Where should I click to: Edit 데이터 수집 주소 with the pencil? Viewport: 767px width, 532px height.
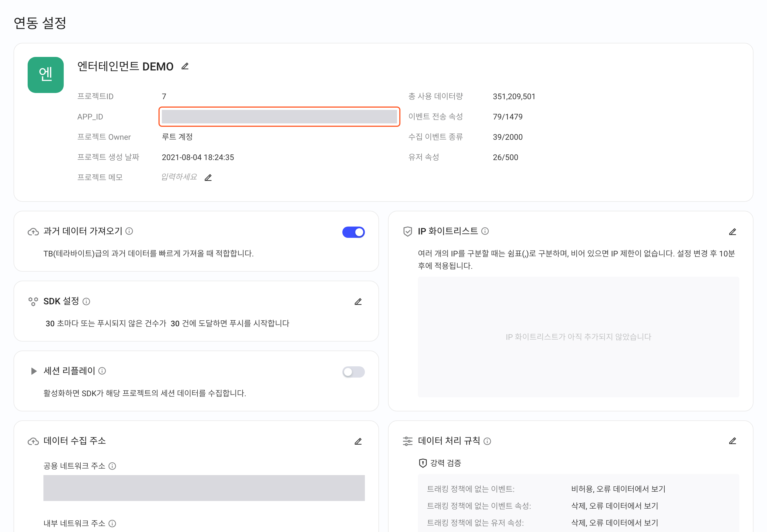(358, 441)
